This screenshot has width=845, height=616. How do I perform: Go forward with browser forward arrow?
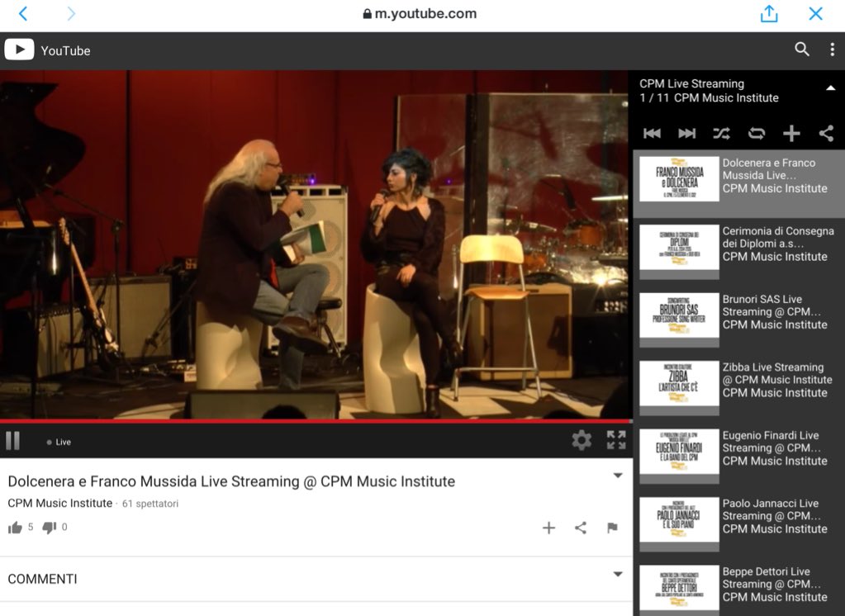71,13
